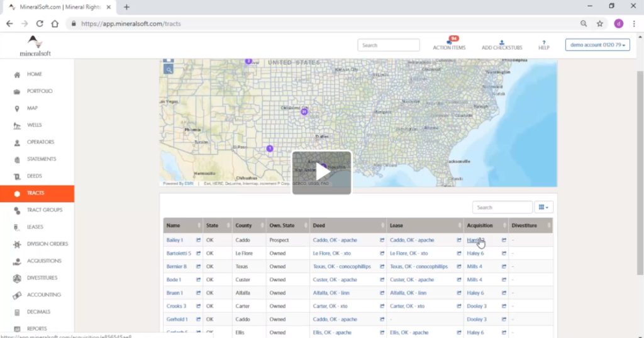Open a new browser tab
The width and height of the screenshot is (644, 338).
(x=126, y=7)
